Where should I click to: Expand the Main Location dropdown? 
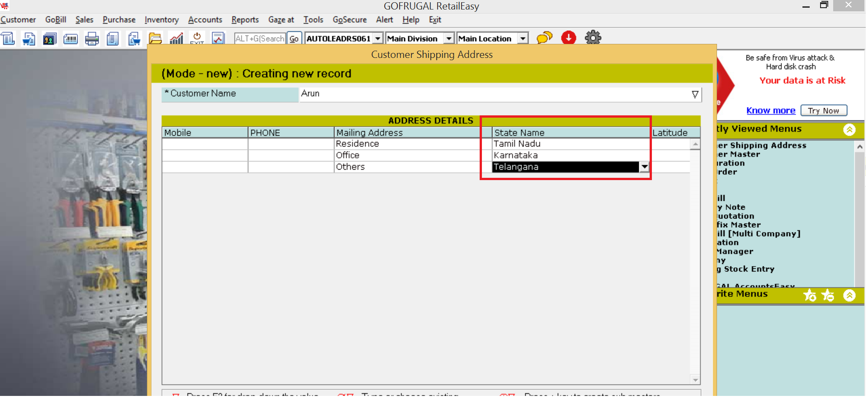coord(523,39)
